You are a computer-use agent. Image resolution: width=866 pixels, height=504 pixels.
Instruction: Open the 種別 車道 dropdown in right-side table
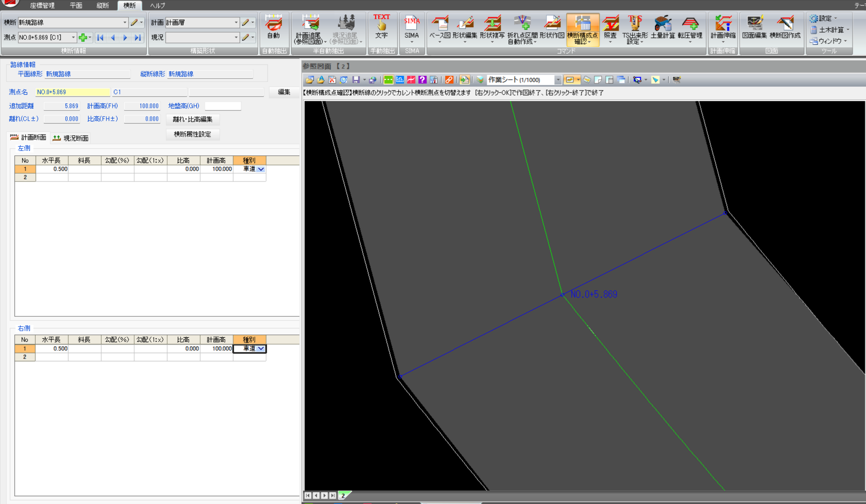click(261, 348)
